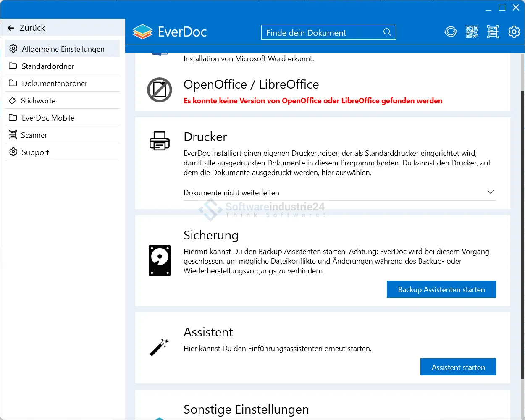The width and height of the screenshot is (525, 420).
Task: Click the hard drive Sicherung icon
Action: click(160, 260)
